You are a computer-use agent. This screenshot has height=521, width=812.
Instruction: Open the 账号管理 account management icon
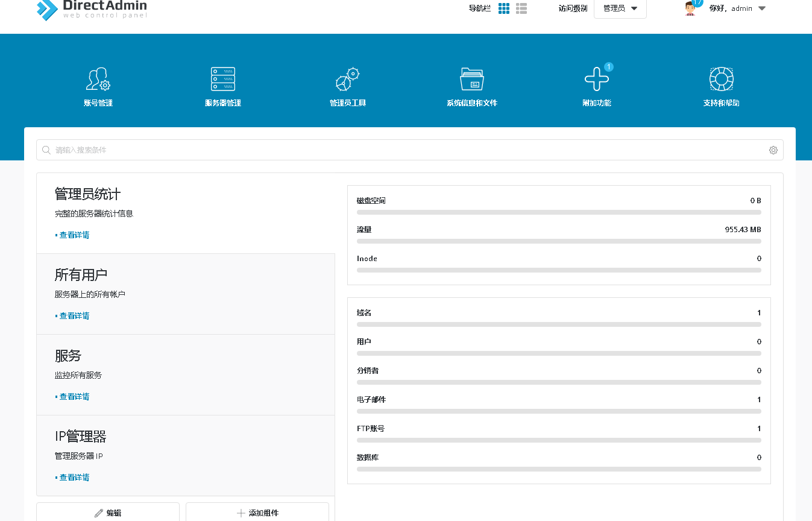[x=98, y=79]
